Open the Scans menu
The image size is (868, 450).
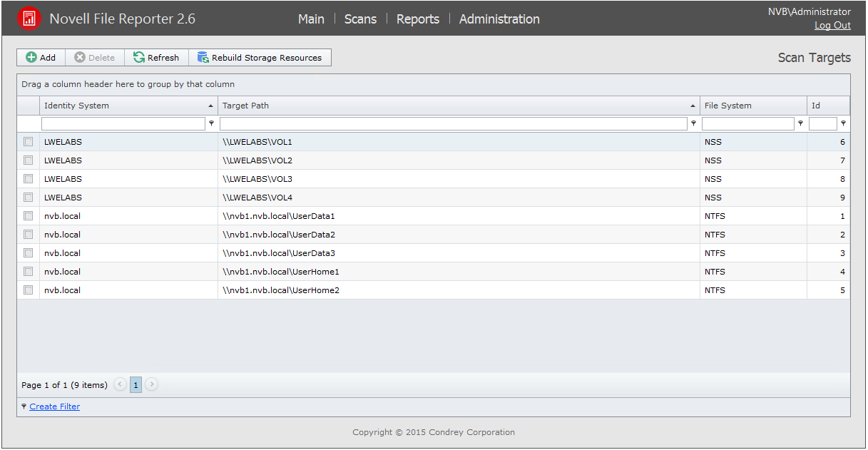pos(360,19)
